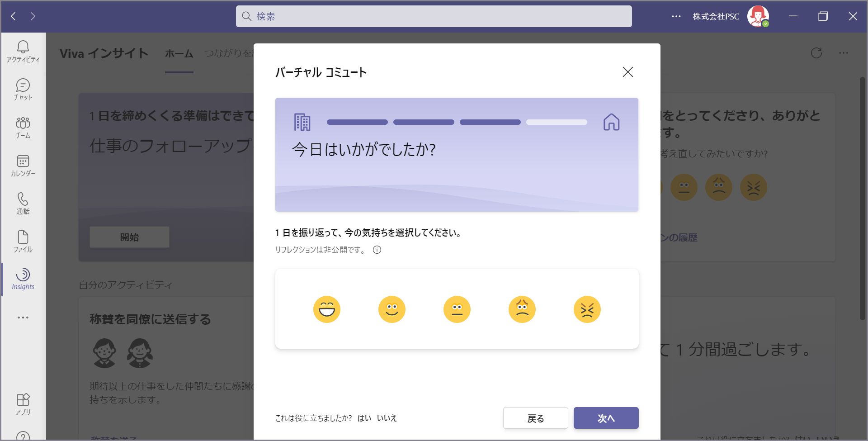Open settings ellipsis next to 株式会社PSC

[676, 16]
